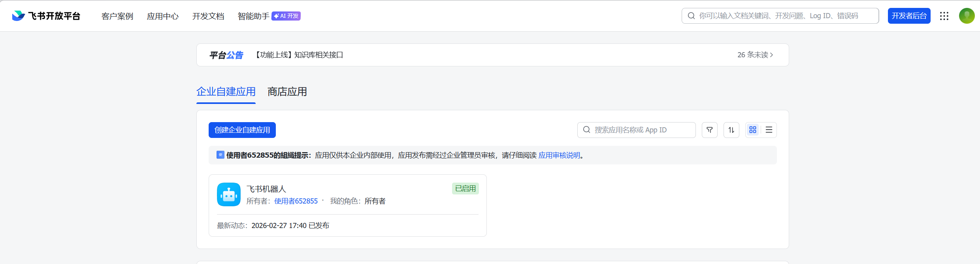Click the 平台公告 label

[x=226, y=55]
